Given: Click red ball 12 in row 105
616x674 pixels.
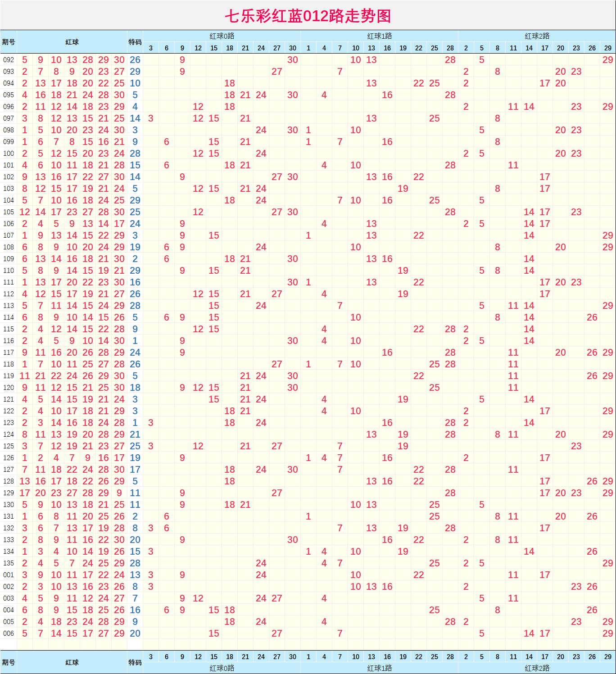Looking at the screenshot, I should (25, 212).
